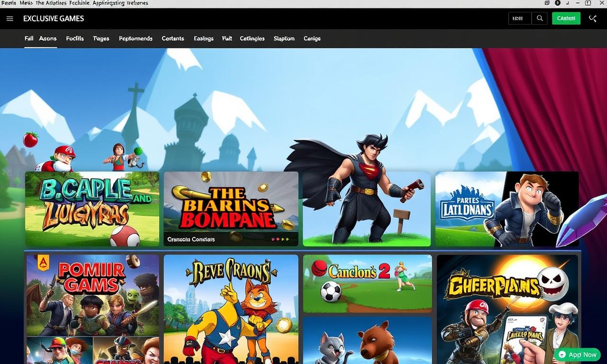The height and width of the screenshot is (364, 607).
Task: Open the Reve Craons game card
Action: point(231,309)
